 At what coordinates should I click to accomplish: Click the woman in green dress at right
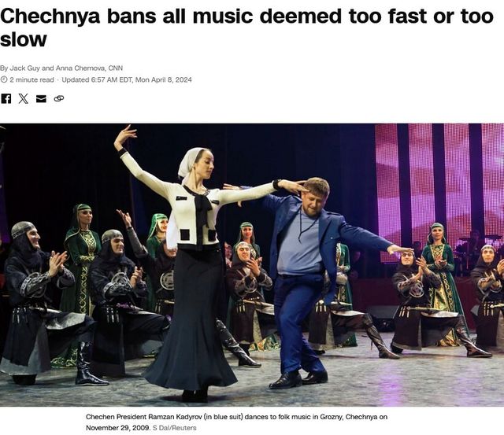441,282
